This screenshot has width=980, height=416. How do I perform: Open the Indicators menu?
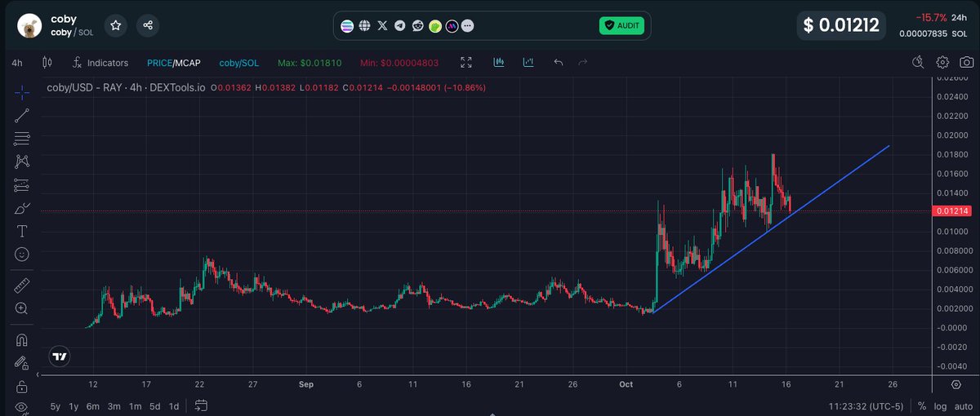pyautogui.click(x=100, y=63)
